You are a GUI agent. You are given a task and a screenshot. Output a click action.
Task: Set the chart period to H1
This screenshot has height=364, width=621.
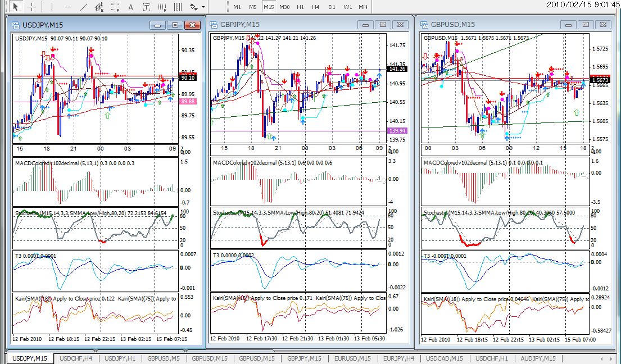(300, 7)
